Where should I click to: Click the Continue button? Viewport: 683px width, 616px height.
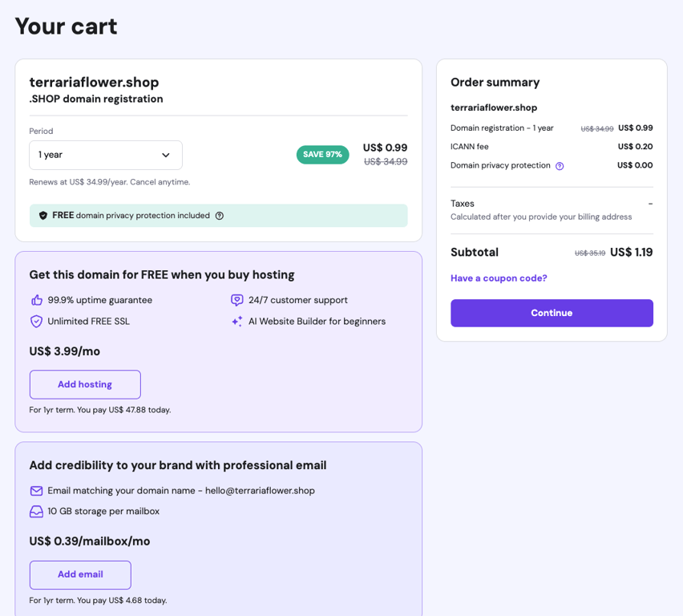click(552, 313)
